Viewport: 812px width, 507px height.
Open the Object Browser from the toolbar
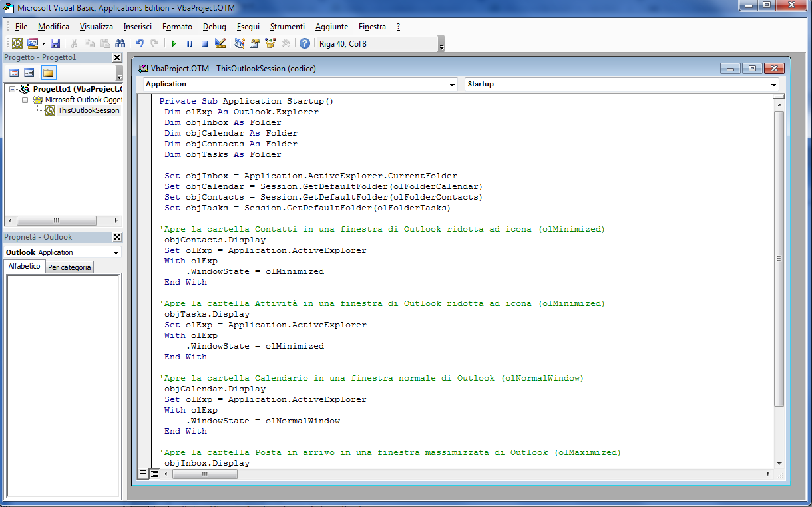(269, 42)
